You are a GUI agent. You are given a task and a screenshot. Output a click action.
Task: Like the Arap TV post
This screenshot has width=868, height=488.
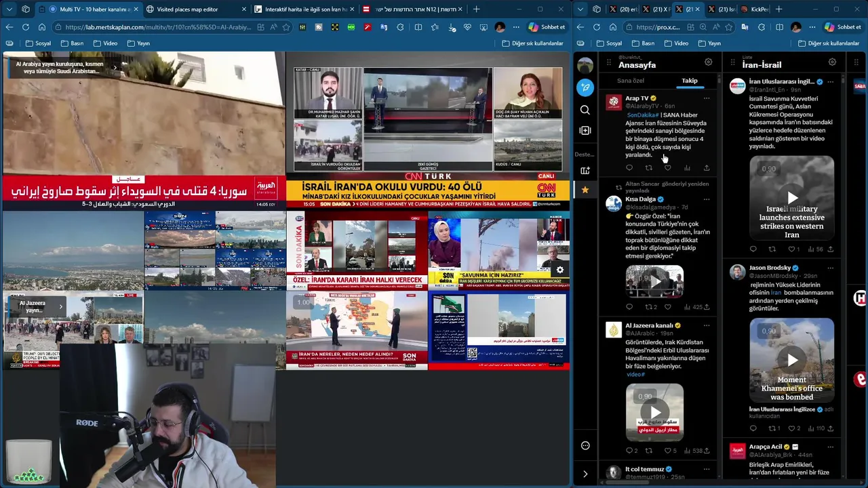tap(667, 167)
